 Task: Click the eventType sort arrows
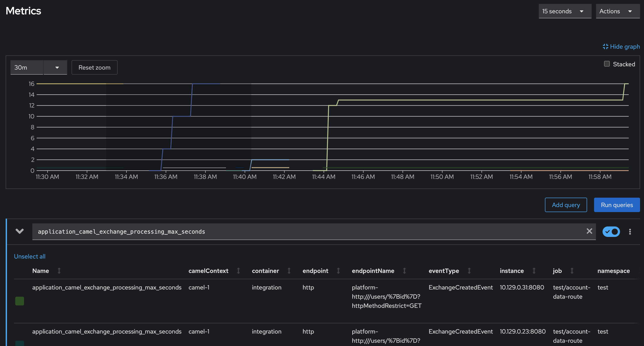[x=469, y=271]
